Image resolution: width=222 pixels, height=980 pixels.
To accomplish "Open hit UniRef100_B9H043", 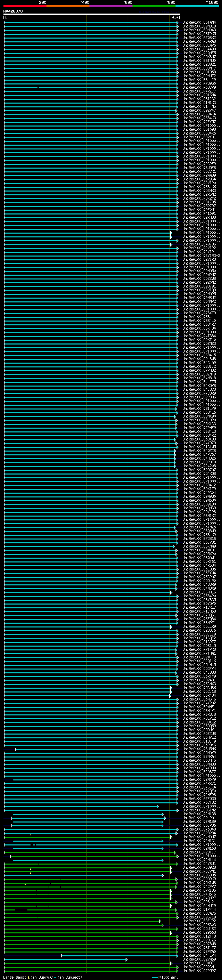I will (x=199, y=30).
